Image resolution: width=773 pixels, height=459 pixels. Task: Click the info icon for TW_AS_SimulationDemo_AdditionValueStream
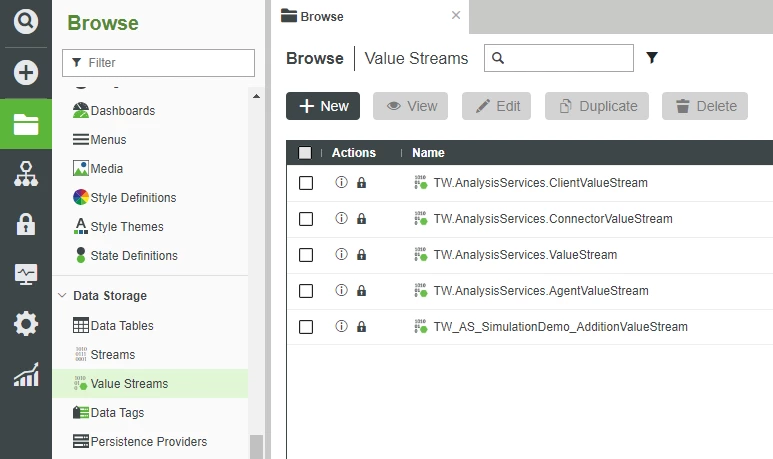341,326
